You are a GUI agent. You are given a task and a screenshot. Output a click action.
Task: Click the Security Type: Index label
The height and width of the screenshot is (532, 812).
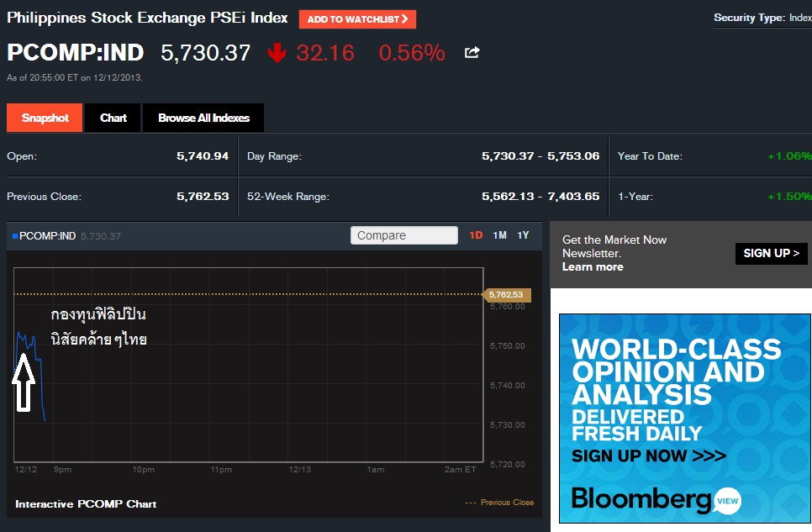coord(762,18)
